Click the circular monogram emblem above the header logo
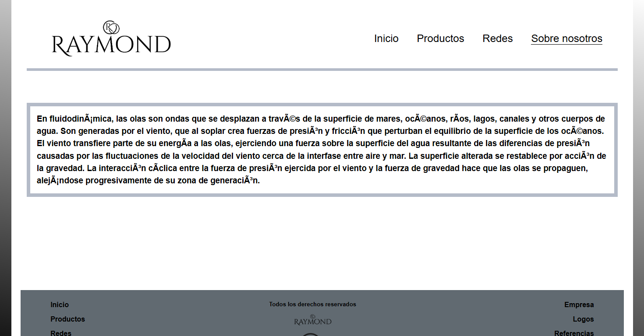The height and width of the screenshot is (336, 644). (x=111, y=27)
